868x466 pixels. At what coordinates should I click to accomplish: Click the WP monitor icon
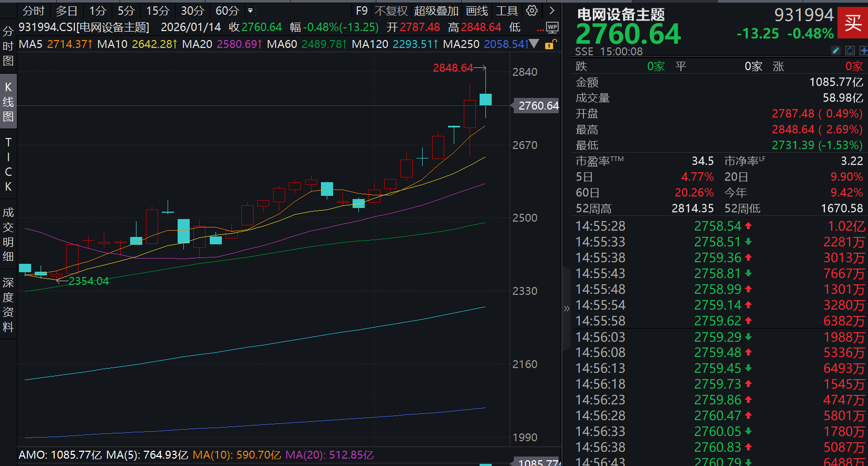pos(552,27)
